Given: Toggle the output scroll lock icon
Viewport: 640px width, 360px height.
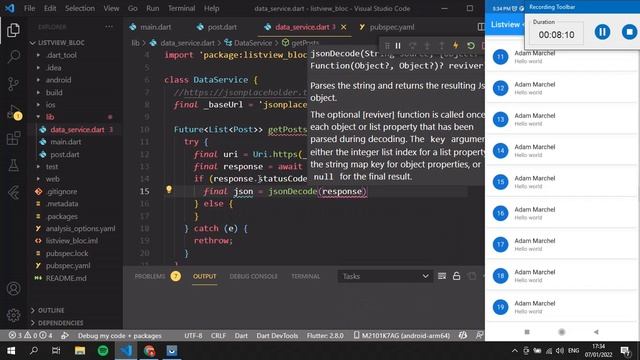Looking at the screenshot, I should coord(456,276).
